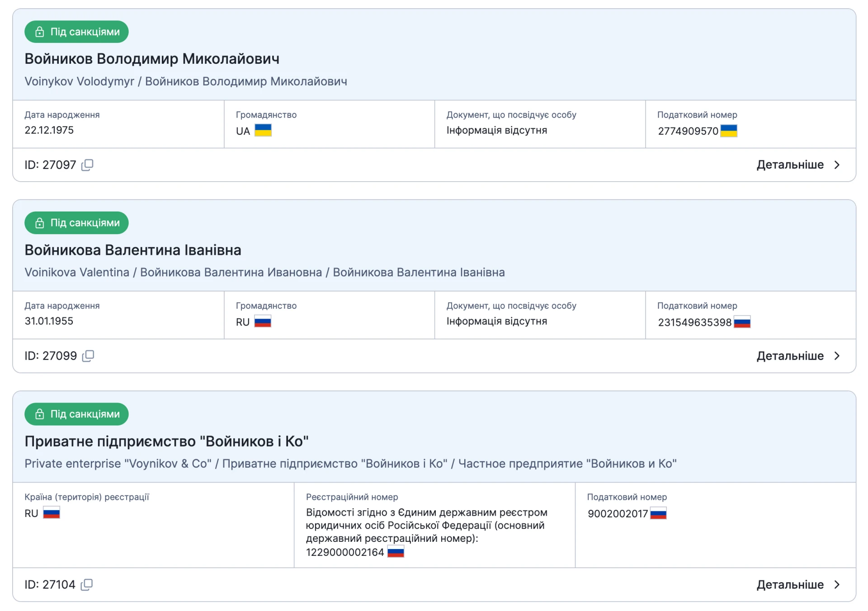Click the Під санкціями badge on Войникова Валентина

pos(76,223)
